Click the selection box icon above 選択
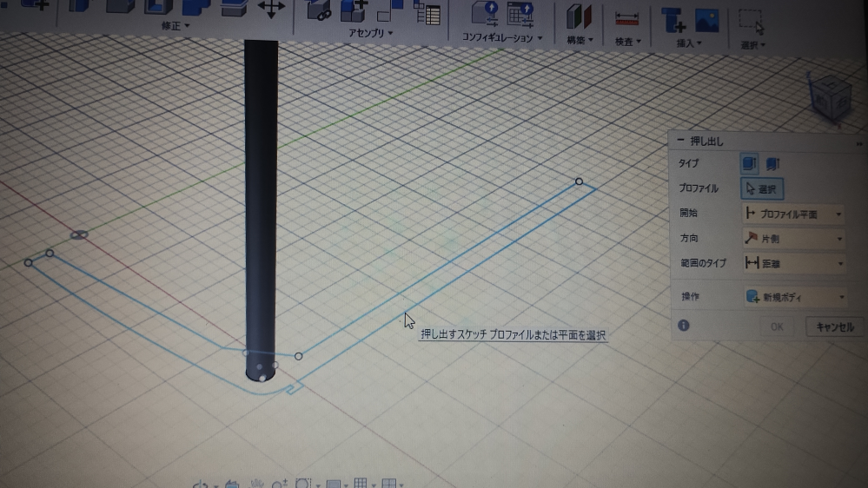Image resolution: width=868 pixels, height=488 pixels. coord(751,21)
